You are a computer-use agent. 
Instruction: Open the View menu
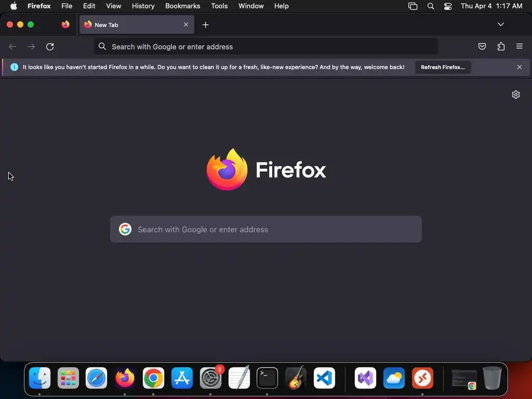tap(113, 6)
